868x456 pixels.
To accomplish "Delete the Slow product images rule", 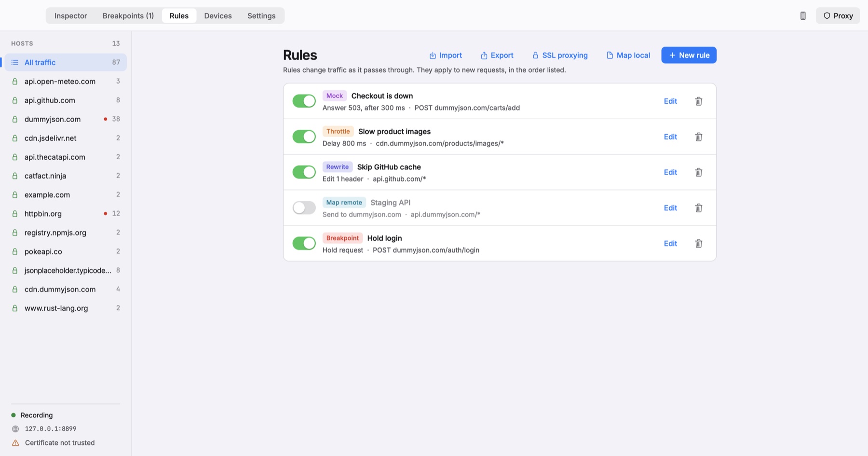I will (x=698, y=137).
